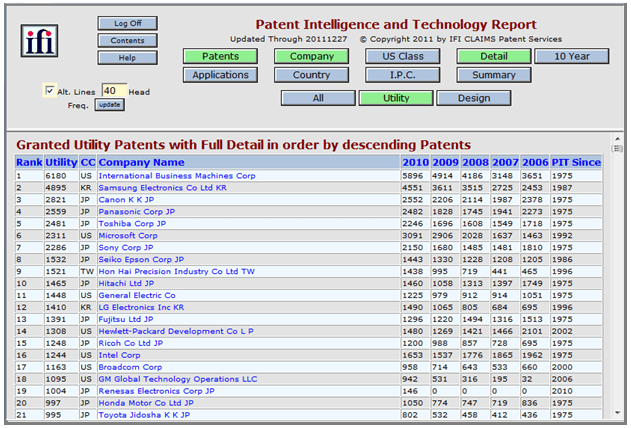
Task: Filter by Utility patents
Action: point(396,98)
